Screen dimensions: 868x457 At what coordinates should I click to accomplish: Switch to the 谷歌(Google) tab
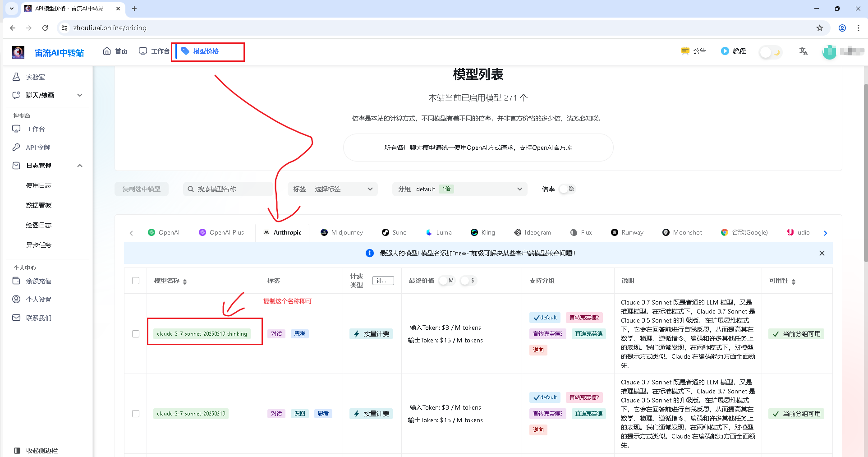744,233
